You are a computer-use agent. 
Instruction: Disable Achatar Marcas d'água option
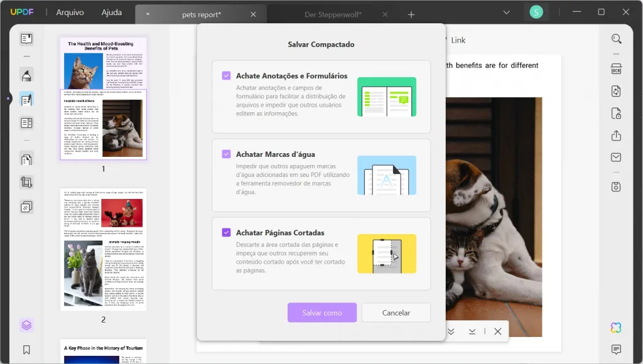click(226, 154)
